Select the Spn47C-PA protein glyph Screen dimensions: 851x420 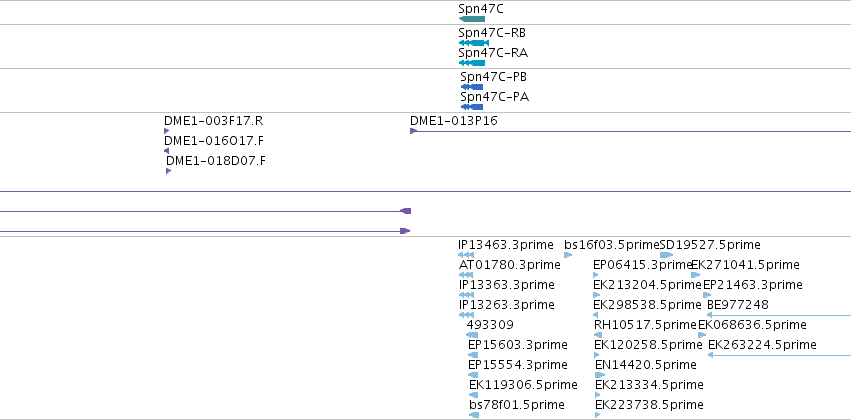pos(472,107)
